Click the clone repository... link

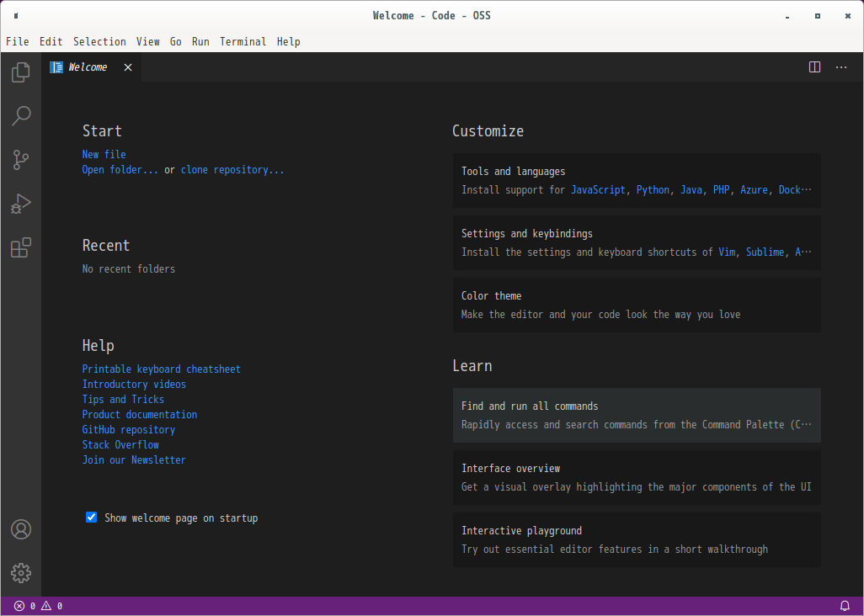pyautogui.click(x=232, y=170)
